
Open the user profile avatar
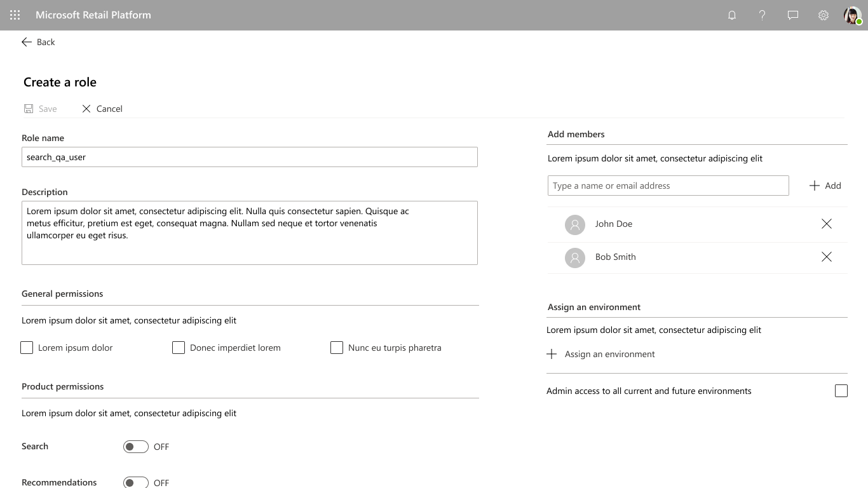853,15
